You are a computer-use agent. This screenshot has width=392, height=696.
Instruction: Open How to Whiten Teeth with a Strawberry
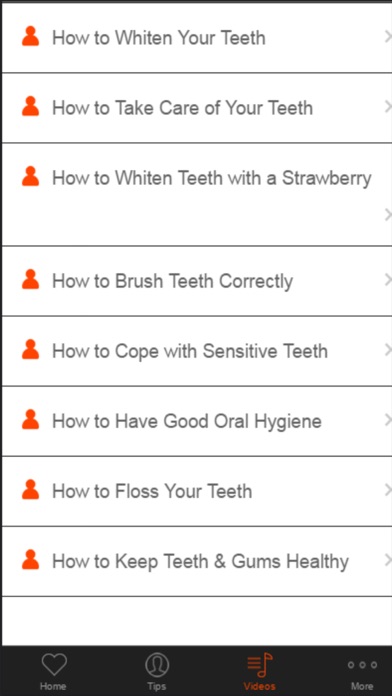click(x=196, y=194)
